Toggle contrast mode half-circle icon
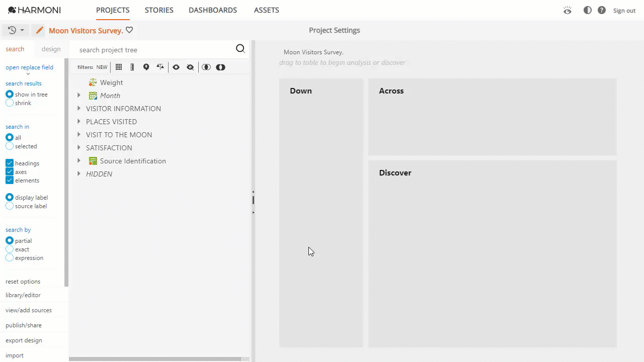644x362 pixels. 588,10
